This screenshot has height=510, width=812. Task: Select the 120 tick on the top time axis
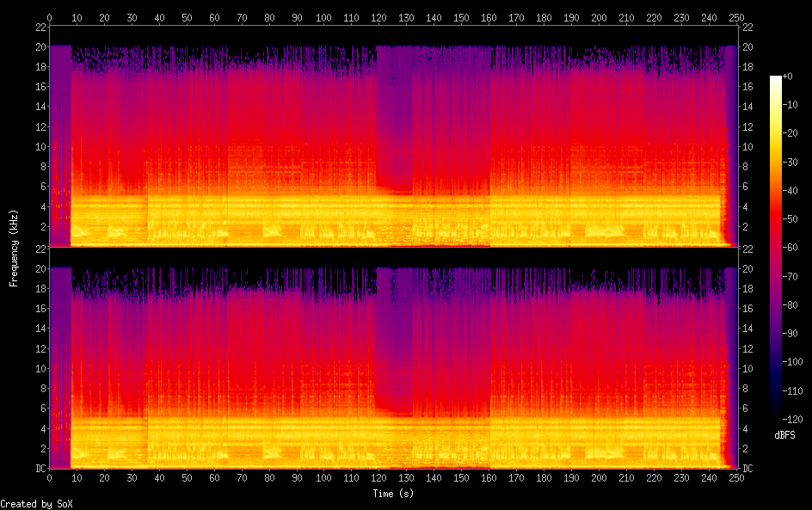coord(379,16)
